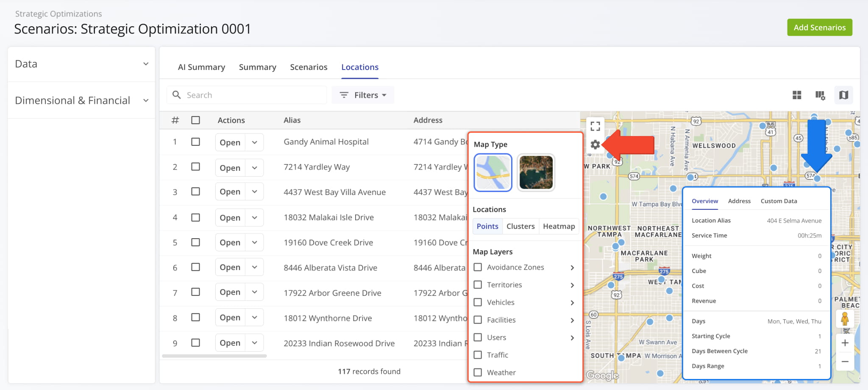Select the satellite map type thumbnail

(536, 173)
